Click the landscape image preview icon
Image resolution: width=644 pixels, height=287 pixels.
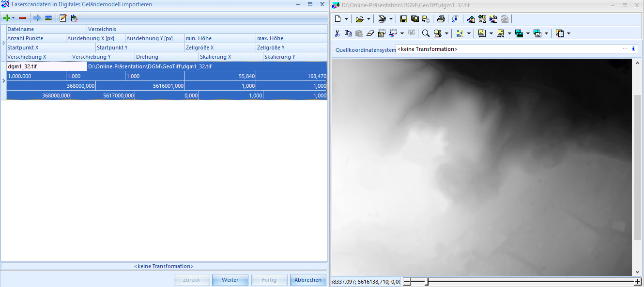point(48,18)
